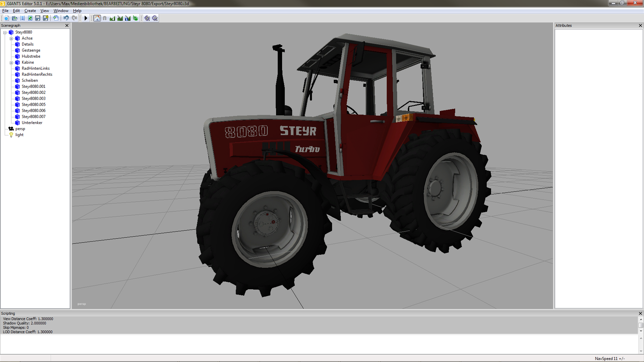Click the floppy disk with star icon
The image size is (644, 362).
(46, 18)
